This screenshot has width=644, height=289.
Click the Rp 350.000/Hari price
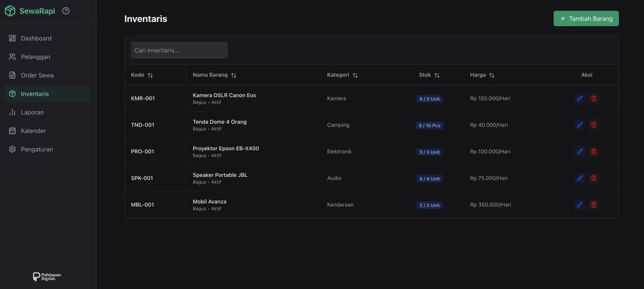491,205
